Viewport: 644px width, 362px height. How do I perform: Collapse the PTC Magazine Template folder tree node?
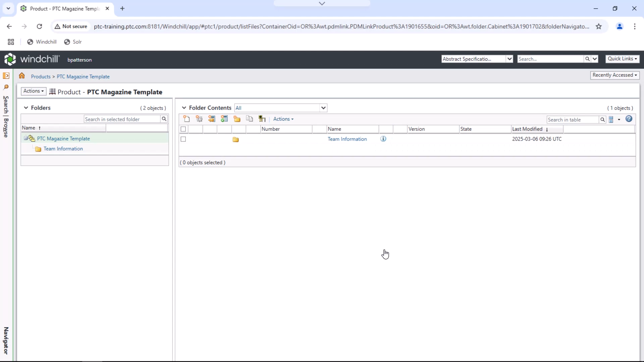(x=26, y=138)
